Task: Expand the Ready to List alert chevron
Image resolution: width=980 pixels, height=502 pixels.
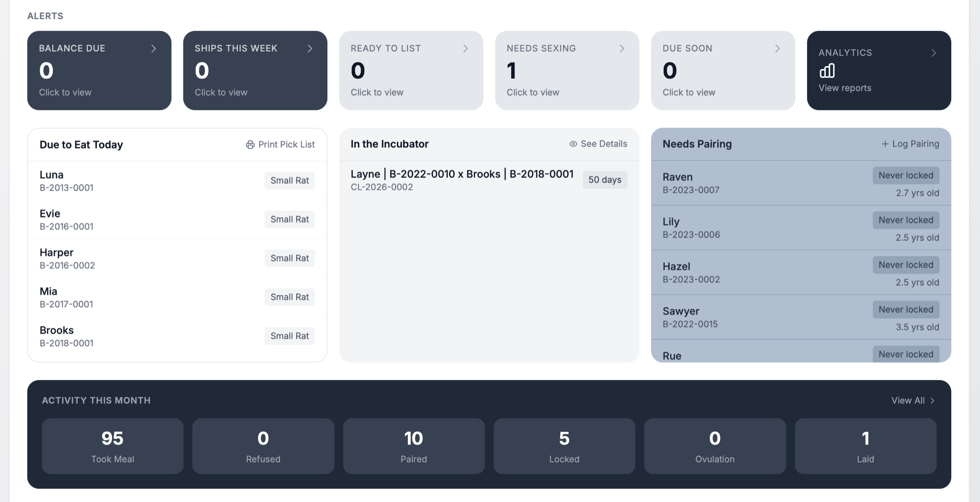Action: (x=465, y=49)
